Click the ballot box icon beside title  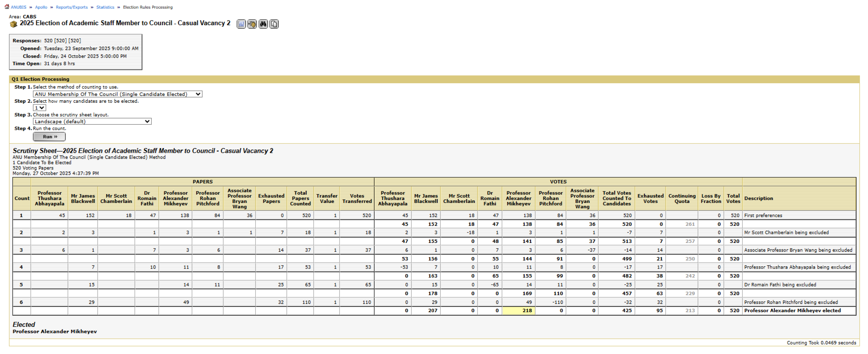[13, 24]
